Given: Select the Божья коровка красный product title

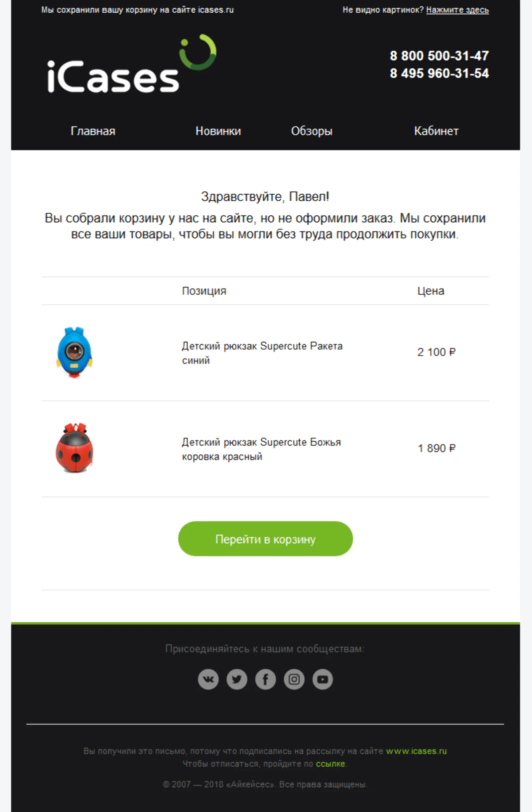Looking at the screenshot, I should point(262,449).
